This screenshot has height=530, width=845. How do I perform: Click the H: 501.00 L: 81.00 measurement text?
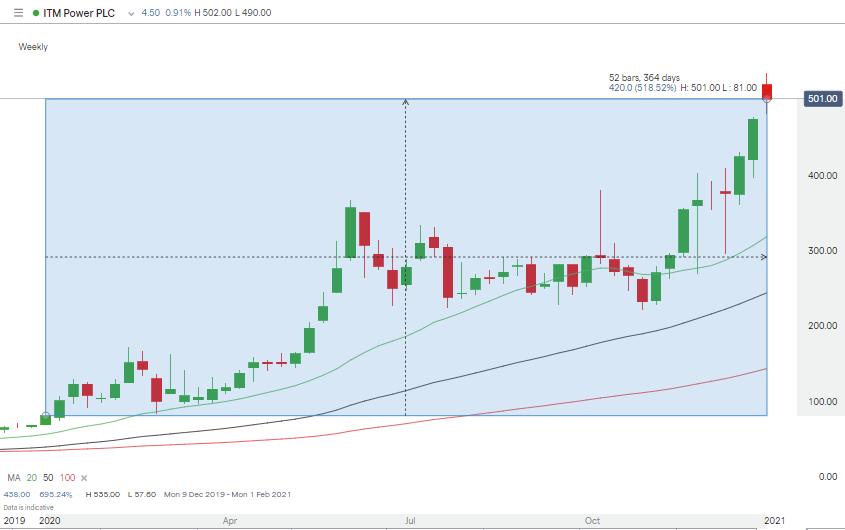click(718, 87)
